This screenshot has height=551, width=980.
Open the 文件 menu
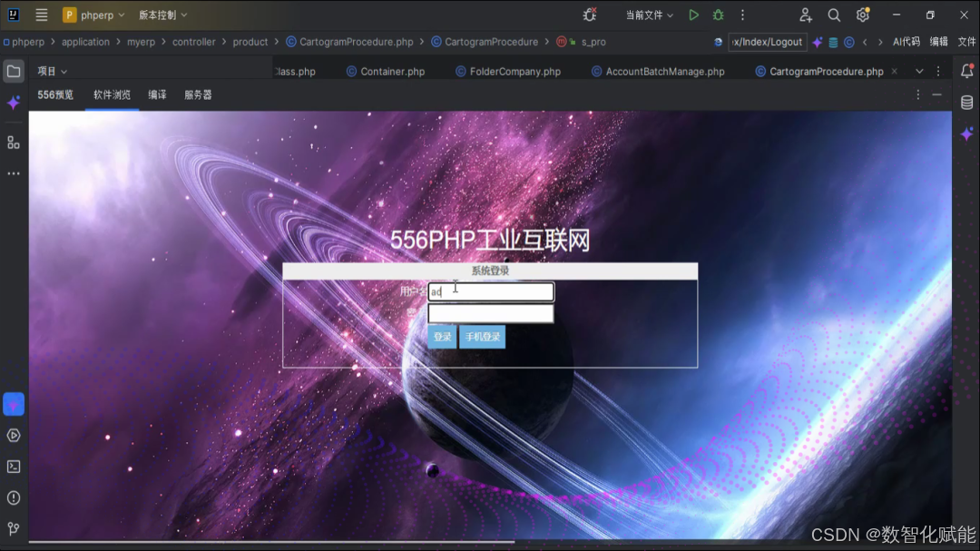pyautogui.click(x=966, y=42)
